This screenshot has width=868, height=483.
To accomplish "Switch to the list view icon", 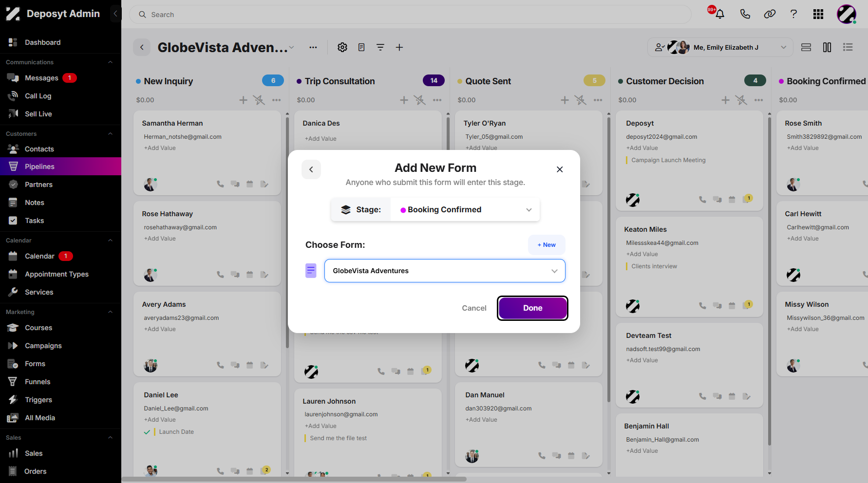I will coord(848,47).
